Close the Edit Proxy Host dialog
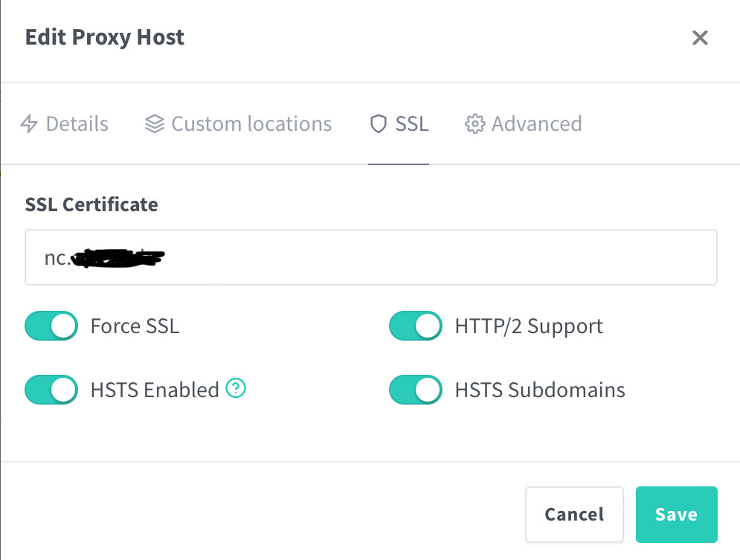The height and width of the screenshot is (560, 740). (x=700, y=38)
